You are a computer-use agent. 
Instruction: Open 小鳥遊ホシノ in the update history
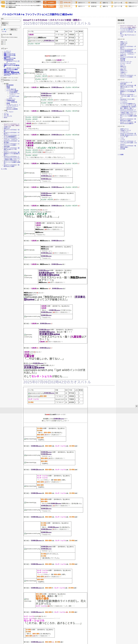tap(124, 72)
